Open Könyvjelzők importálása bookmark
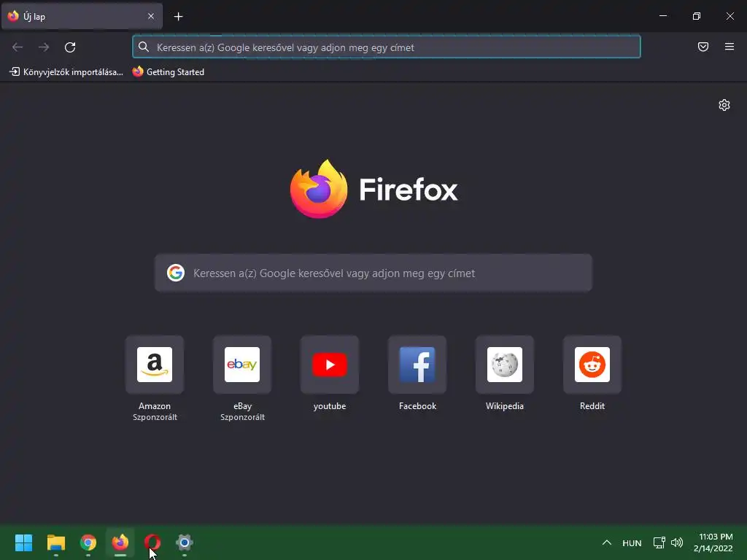The height and width of the screenshot is (560, 747). tap(66, 72)
